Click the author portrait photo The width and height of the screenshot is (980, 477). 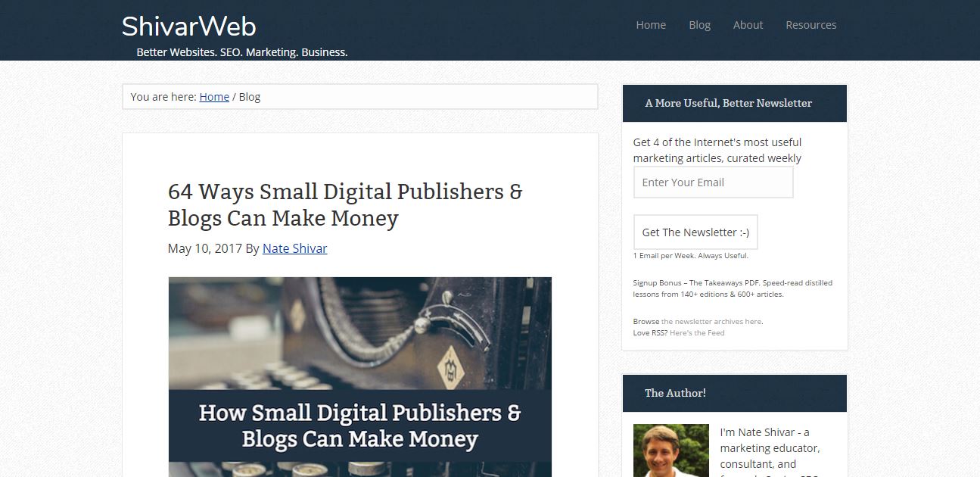click(671, 450)
